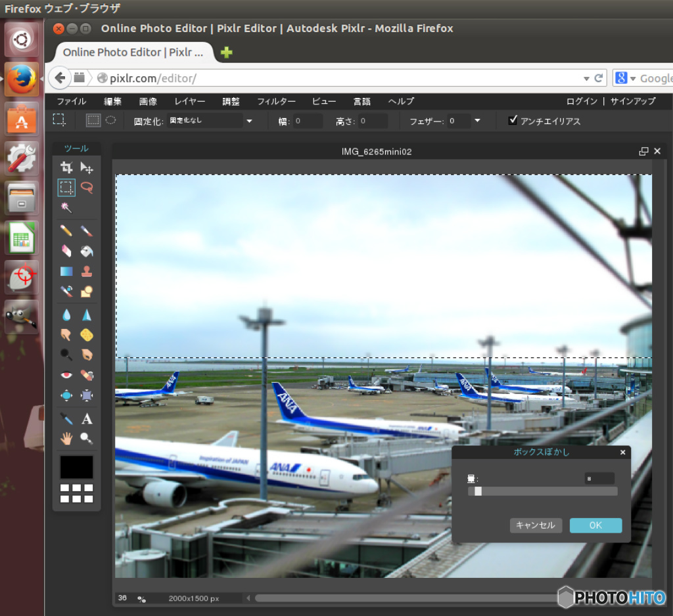Click the 幅 width input field
This screenshot has height=616, width=673.
coord(308,121)
